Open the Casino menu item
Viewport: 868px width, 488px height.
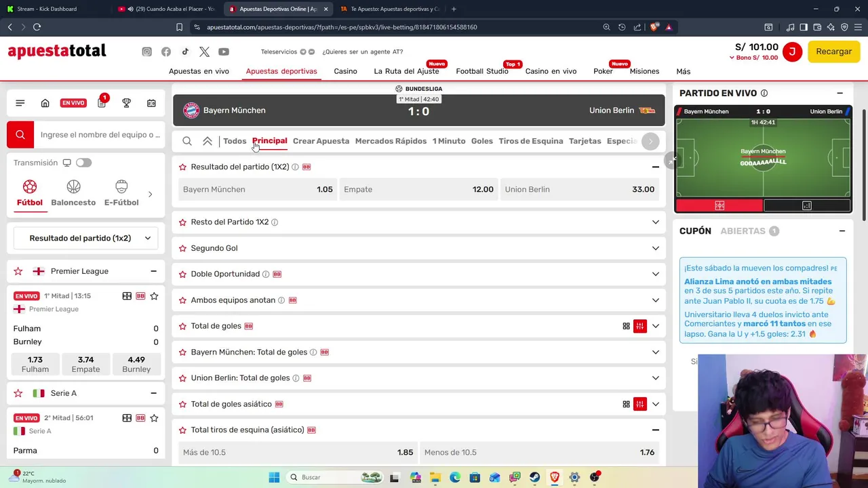coord(345,71)
